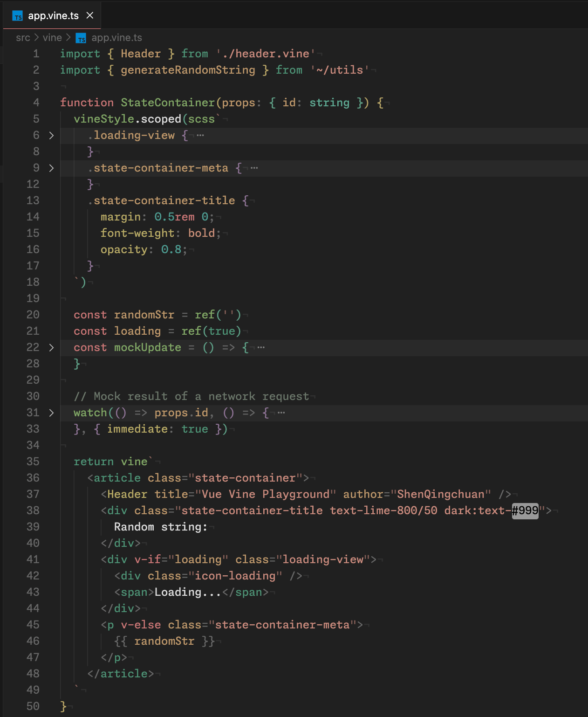Open the vine breadcrumb folder
This screenshot has height=717, width=588.
pyautogui.click(x=52, y=38)
